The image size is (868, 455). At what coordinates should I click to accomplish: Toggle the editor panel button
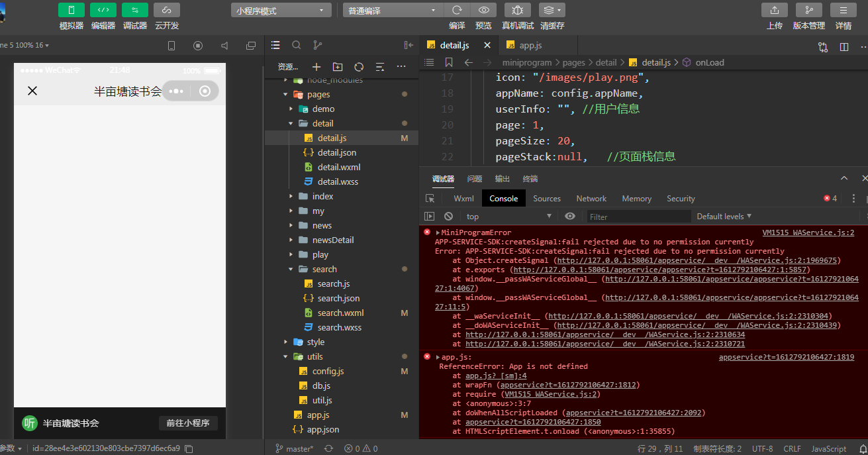pyautogui.click(x=103, y=10)
